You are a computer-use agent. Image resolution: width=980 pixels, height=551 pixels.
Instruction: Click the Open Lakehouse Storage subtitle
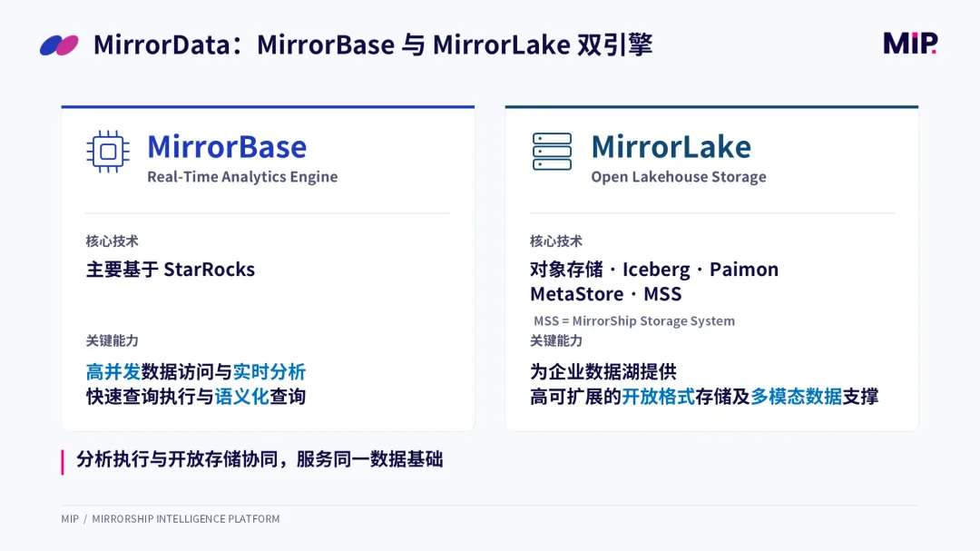679,177
